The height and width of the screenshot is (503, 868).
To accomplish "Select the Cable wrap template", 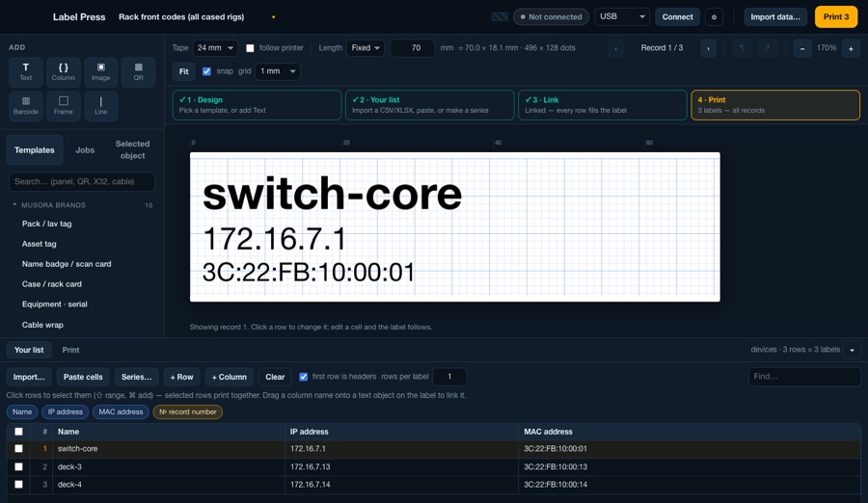I will click(x=42, y=325).
